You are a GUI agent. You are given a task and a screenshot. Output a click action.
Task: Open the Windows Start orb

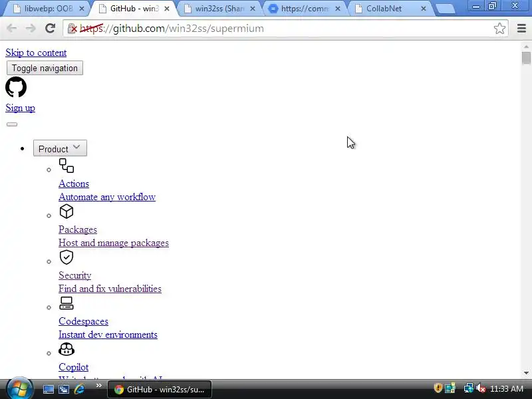pyautogui.click(x=19, y=389)
